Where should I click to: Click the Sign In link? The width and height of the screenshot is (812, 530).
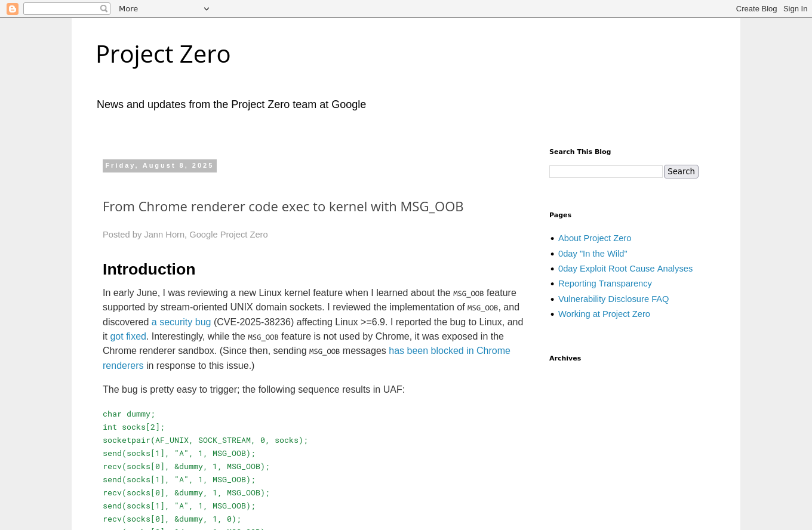click(795, 8)
